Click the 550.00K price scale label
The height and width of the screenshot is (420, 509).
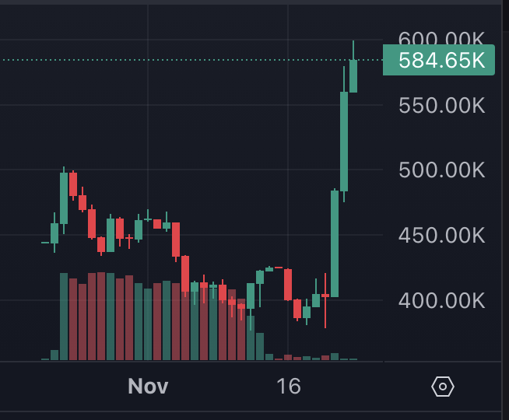pos(441,105)
